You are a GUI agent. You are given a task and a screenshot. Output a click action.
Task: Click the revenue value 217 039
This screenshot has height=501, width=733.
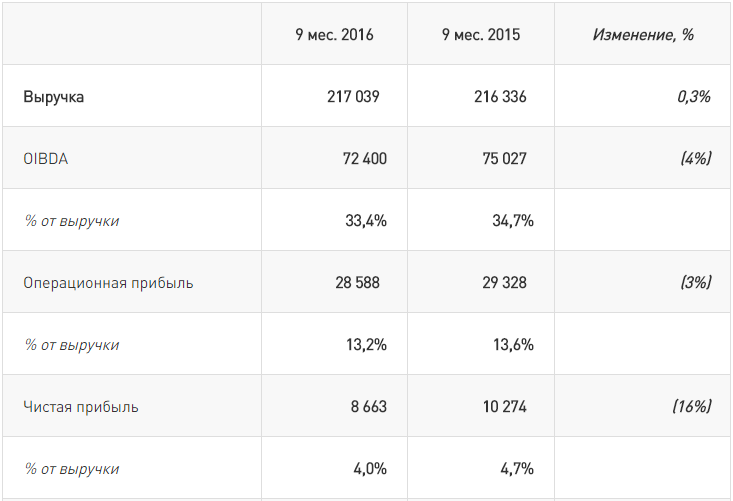click(353, 97)
